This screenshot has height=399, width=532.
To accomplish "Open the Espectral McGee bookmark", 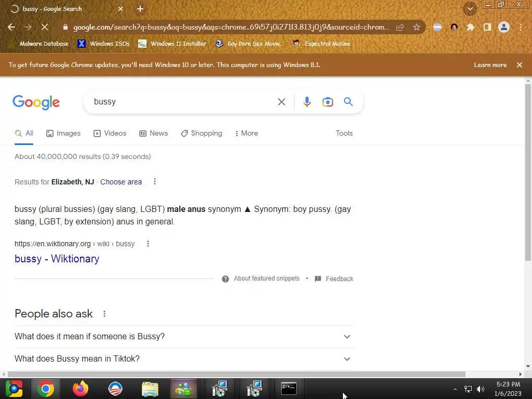I will coord(322,44).
